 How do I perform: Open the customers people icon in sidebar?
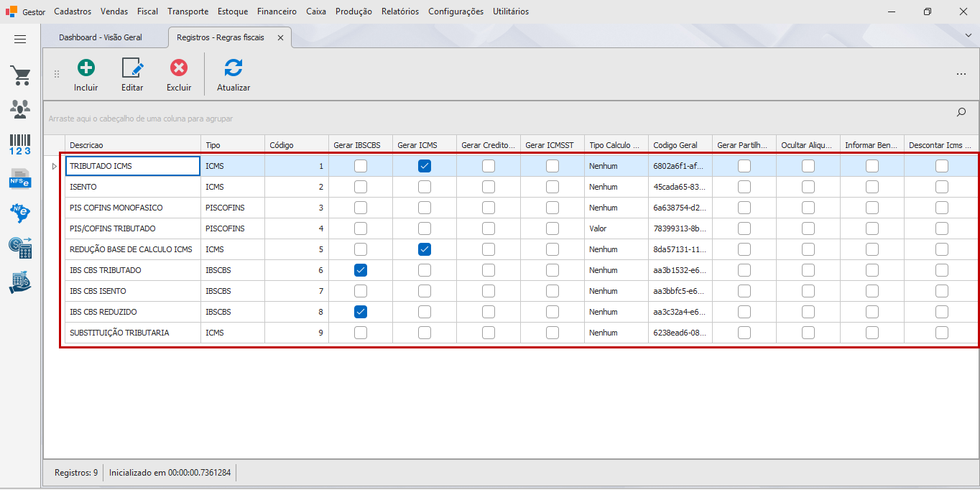tap(20, 109)
